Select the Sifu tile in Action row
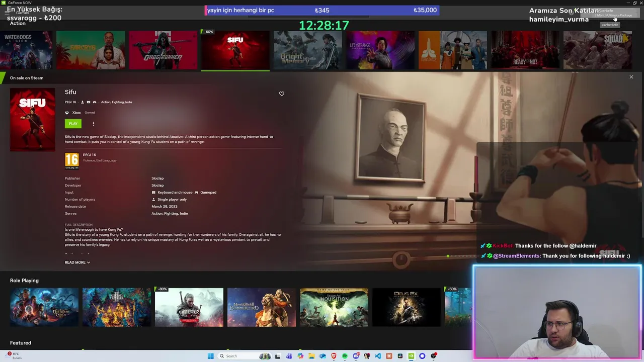 point(235,50)
